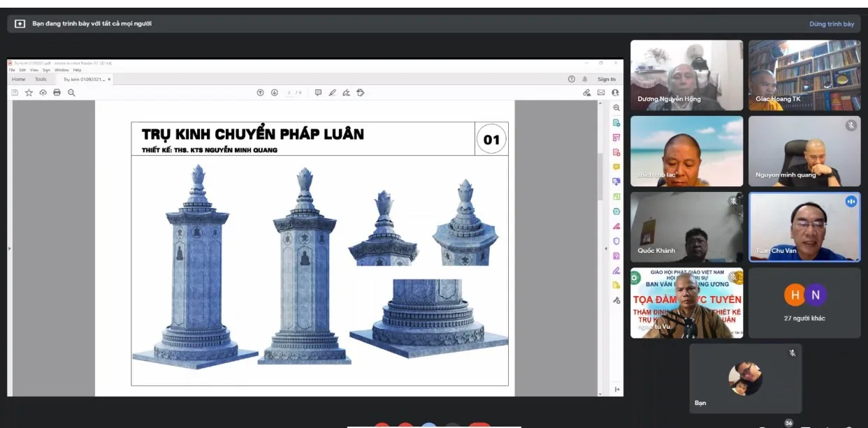This screenshot has width=868, height=428.
Task: Open the Protect shield tool in right pane
Action: pos(616,241)
